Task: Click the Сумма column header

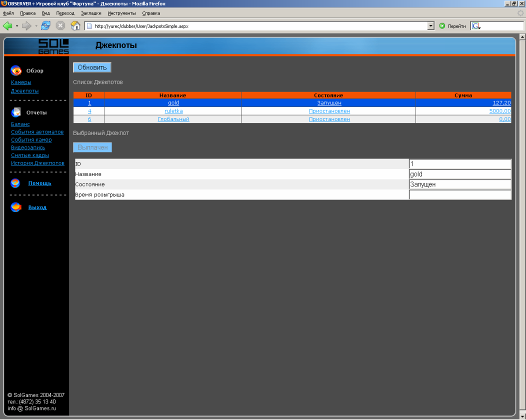Action: pyautogui.click(x=463, y=95)
